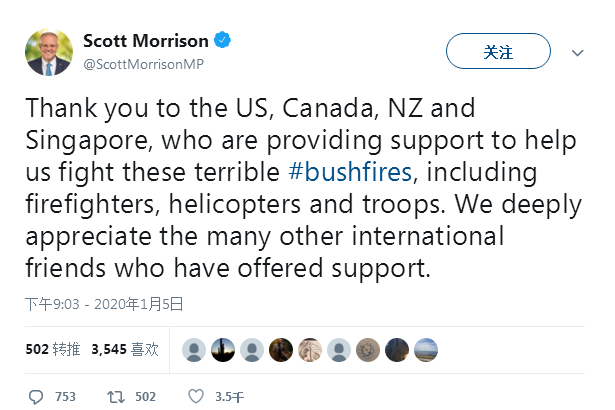
Task: Click the 3.5千 like count
Action: 229,396
